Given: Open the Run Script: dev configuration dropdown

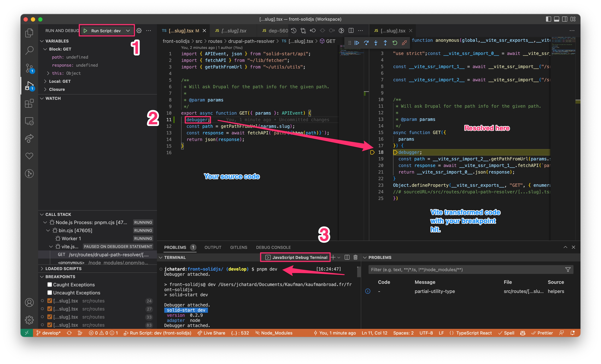Looking at the screenshot, I should (128, 31).
